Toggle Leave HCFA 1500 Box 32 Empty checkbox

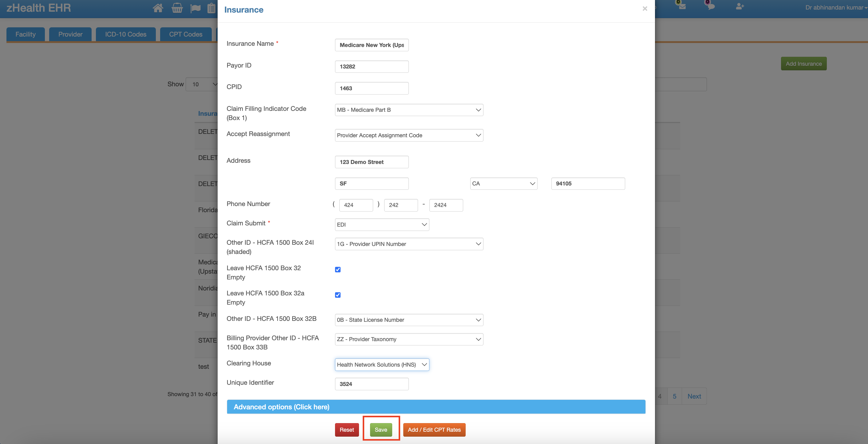coord(337,269)
